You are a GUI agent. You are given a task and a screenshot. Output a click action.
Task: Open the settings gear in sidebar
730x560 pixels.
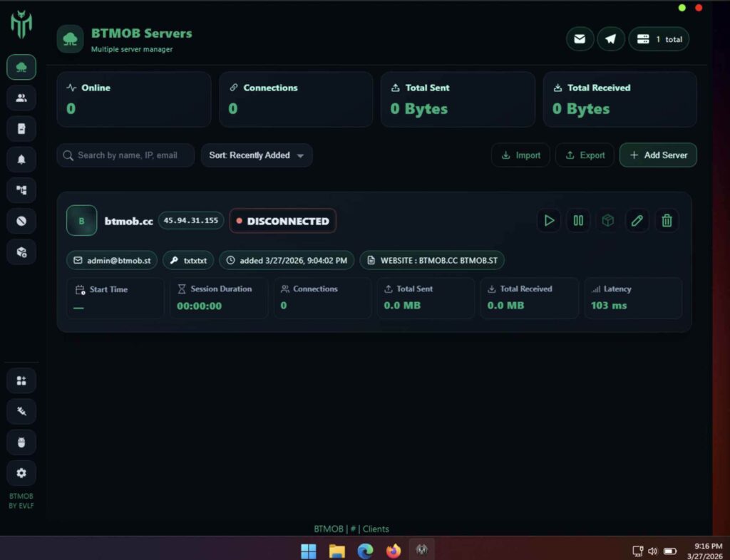21,473
